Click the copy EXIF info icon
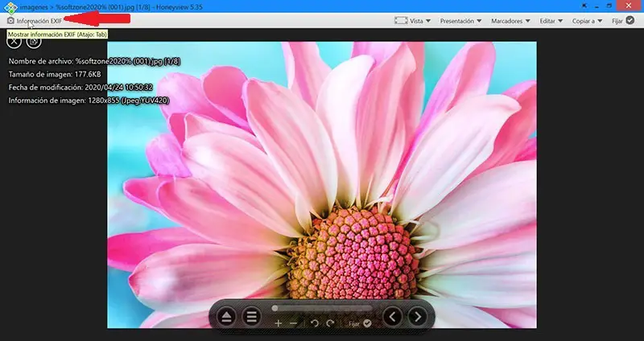Screen dimensions: 644x341 coord(34,41)
